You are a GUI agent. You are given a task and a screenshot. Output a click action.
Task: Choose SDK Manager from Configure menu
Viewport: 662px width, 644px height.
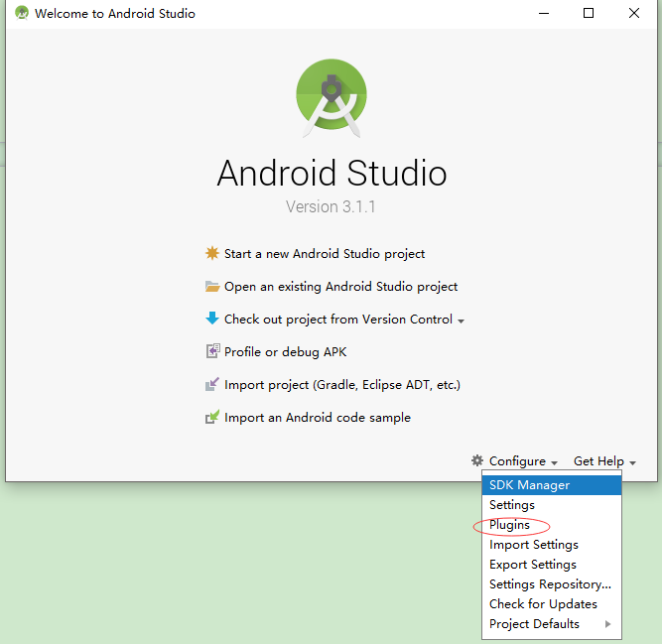point(552,485)
